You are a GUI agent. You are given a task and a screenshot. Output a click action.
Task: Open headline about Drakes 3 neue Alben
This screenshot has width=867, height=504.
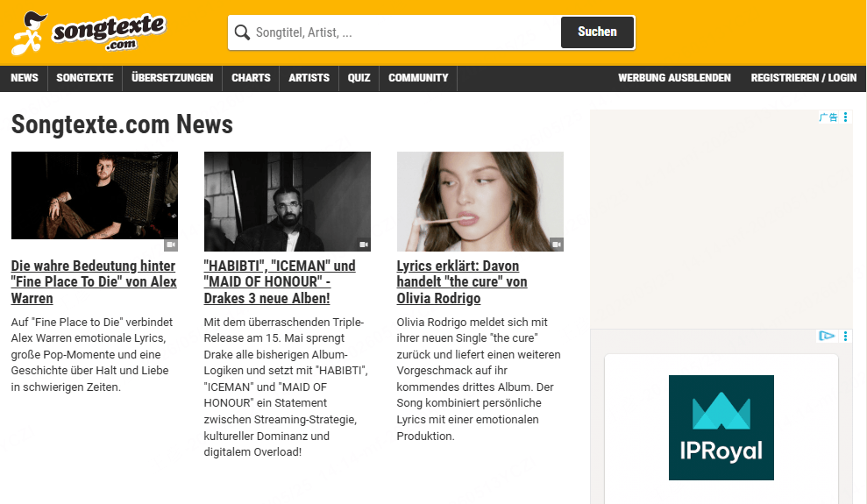pos(280,282)
